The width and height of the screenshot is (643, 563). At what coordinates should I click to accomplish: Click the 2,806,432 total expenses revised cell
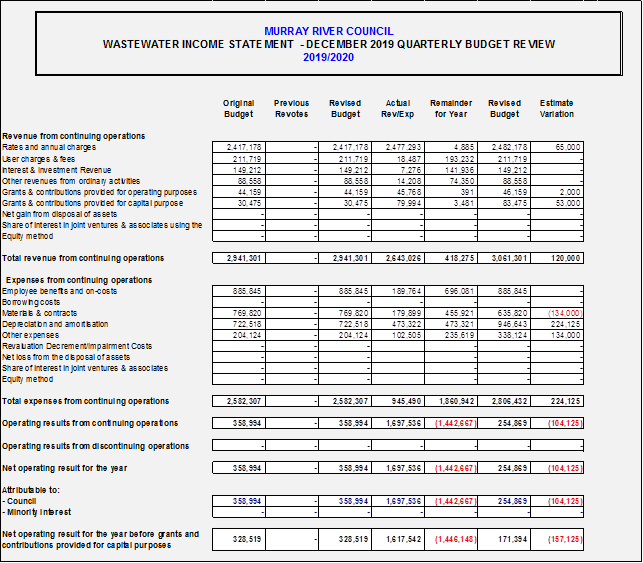tap(504, 401)
